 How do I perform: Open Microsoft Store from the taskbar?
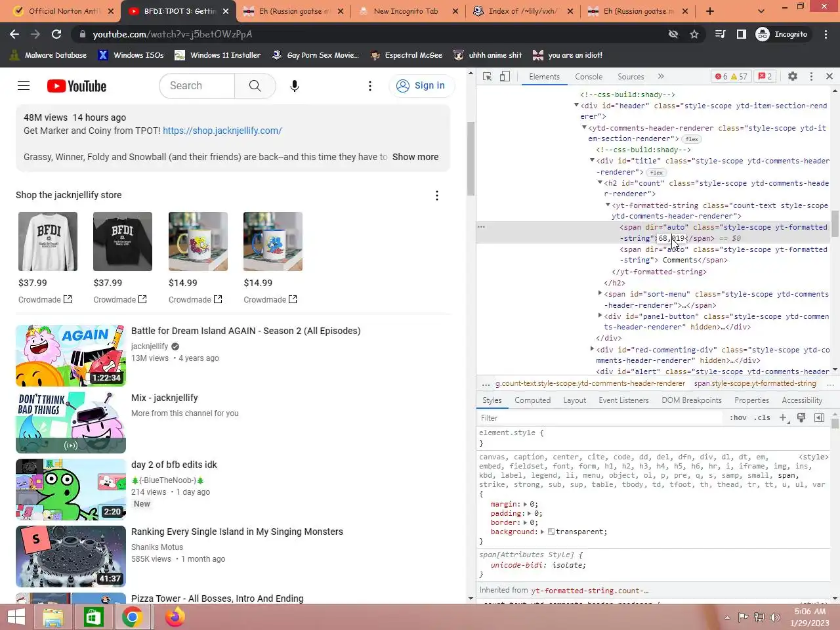tap(93, 617)
